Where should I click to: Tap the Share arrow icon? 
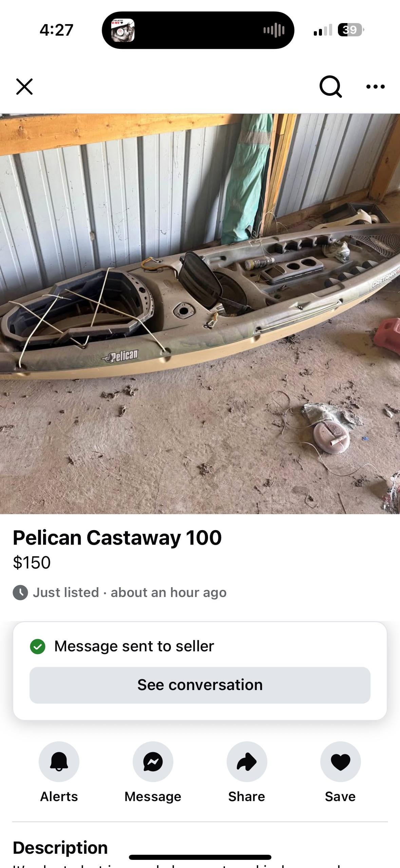247,761
